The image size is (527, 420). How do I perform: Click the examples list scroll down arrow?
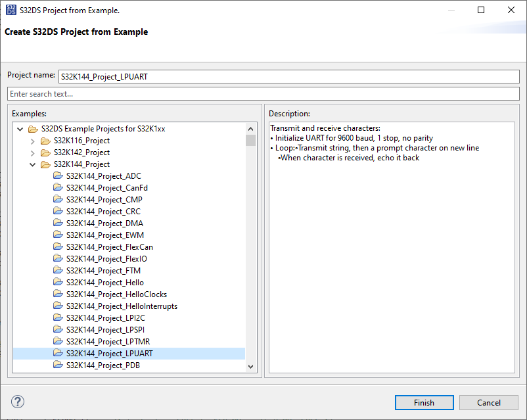[250, 366]
